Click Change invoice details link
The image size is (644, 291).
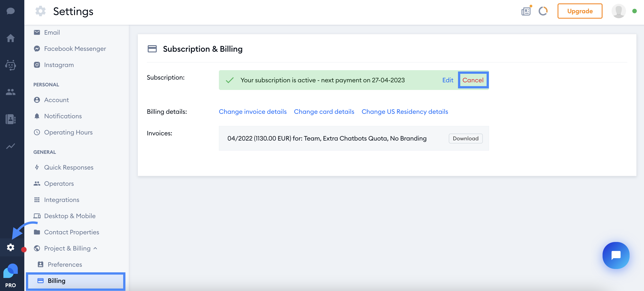(253, 112)
